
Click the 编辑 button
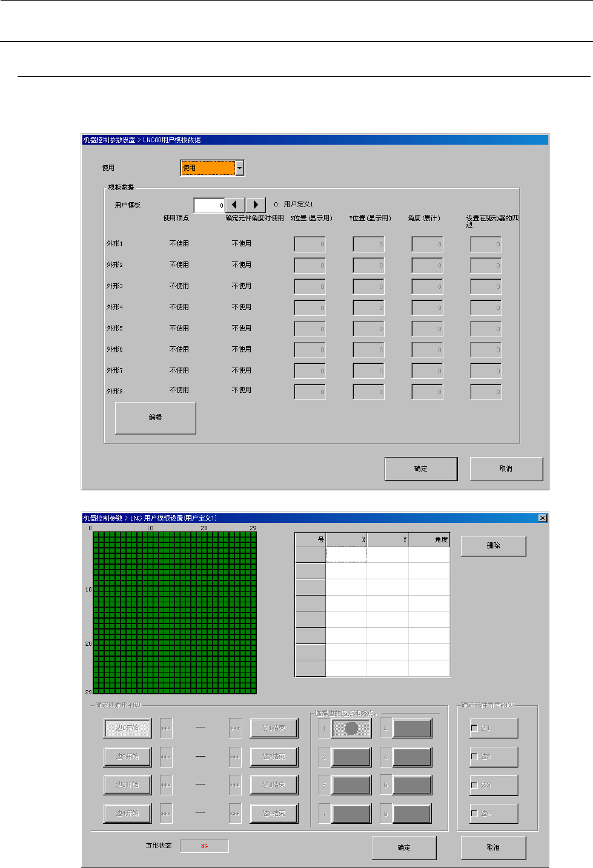(156, 418)
